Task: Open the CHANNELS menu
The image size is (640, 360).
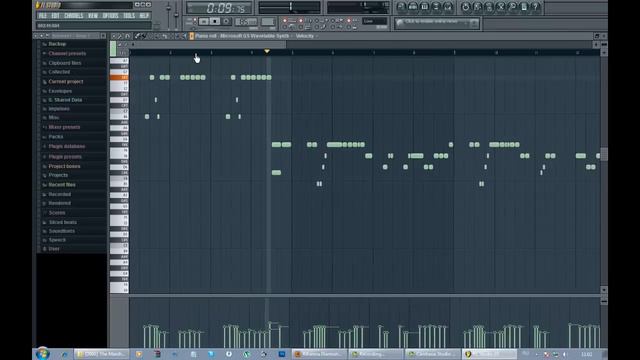Action: tap(74, 16)
